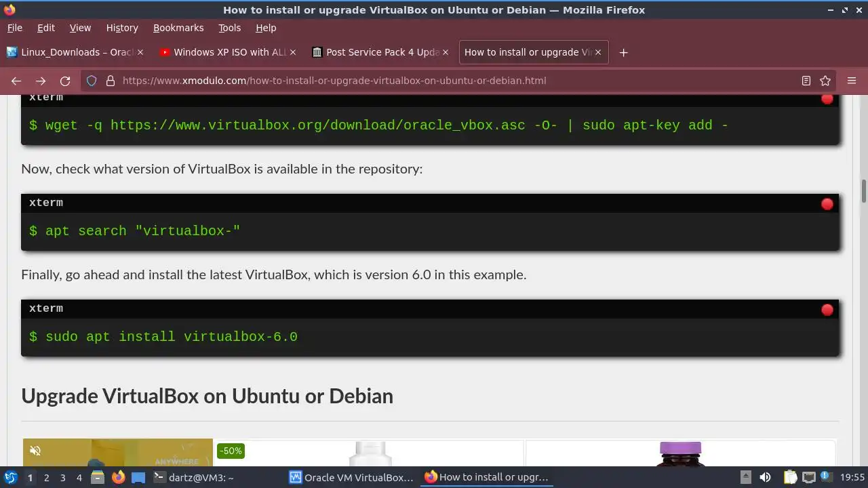868x488 pixels.
Task: Close the How to install VirtualBox tab
Action: pyautogui.click(x=598, y=52)
